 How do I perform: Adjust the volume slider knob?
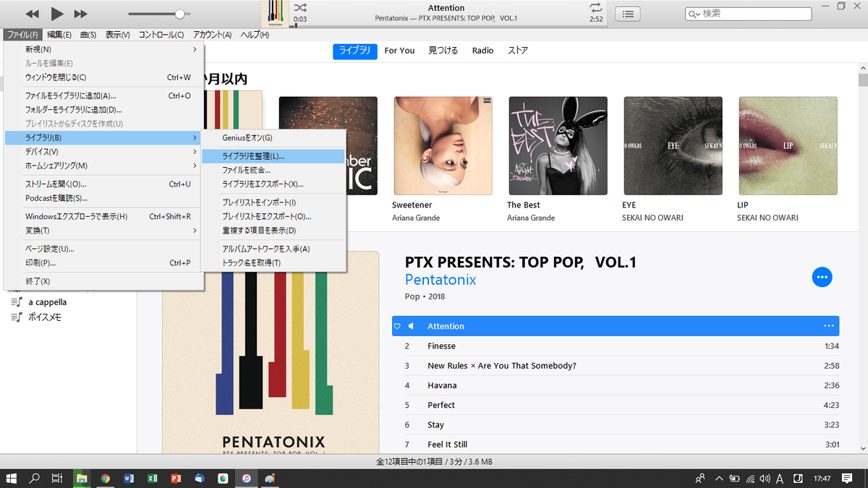tap(179, 14)
